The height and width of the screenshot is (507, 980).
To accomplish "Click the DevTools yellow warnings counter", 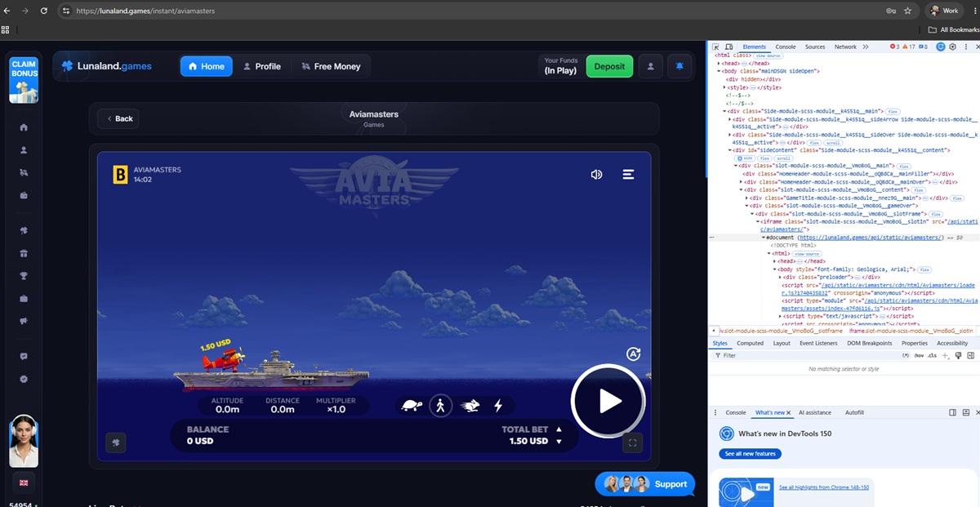I will [x=909, y=47].
